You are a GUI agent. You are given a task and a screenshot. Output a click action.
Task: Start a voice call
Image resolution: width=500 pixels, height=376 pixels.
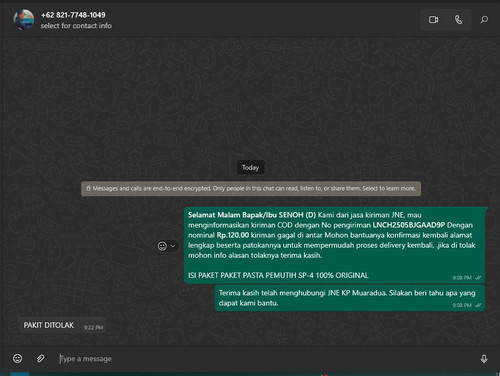(459, 20)
